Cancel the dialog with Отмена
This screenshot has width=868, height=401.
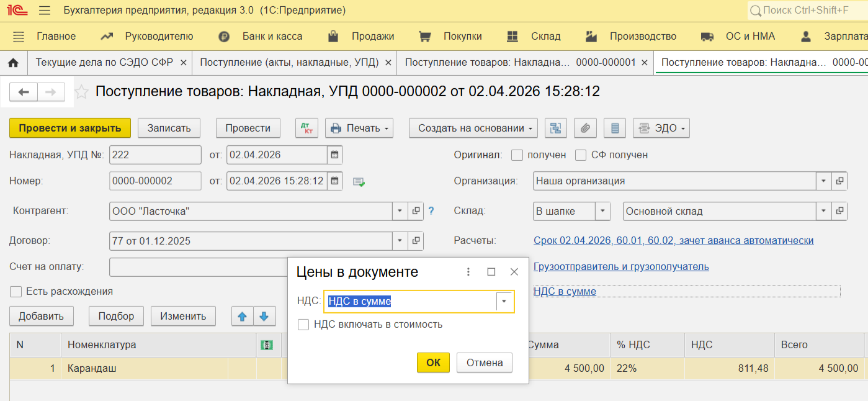[x=485, y=363]
